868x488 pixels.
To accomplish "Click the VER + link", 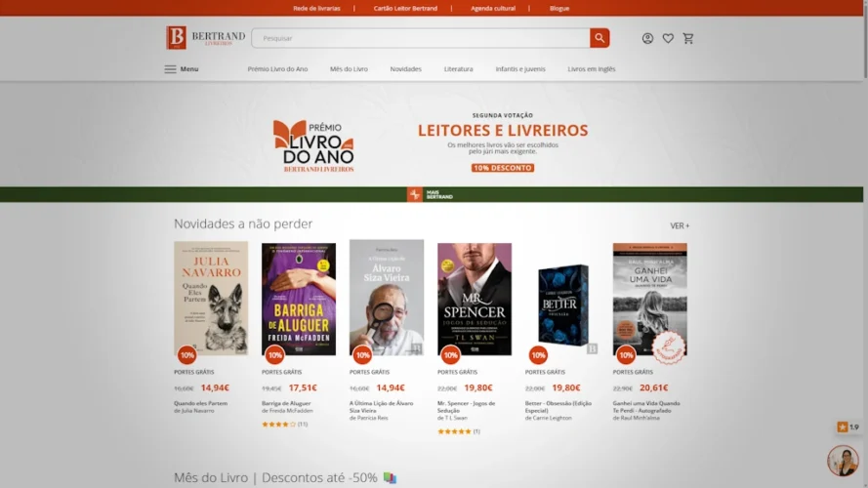I will click(680, 225).
